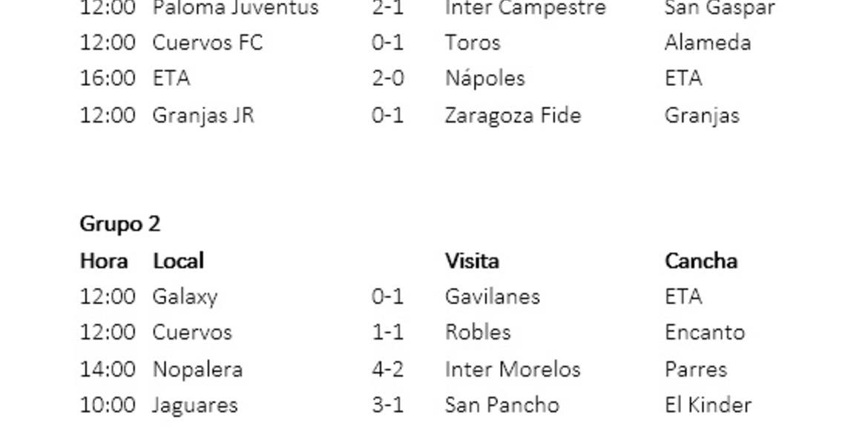Screen dimensions: 868x445
Task: Click the Robles team name
Action: click(x=477, y=332)
